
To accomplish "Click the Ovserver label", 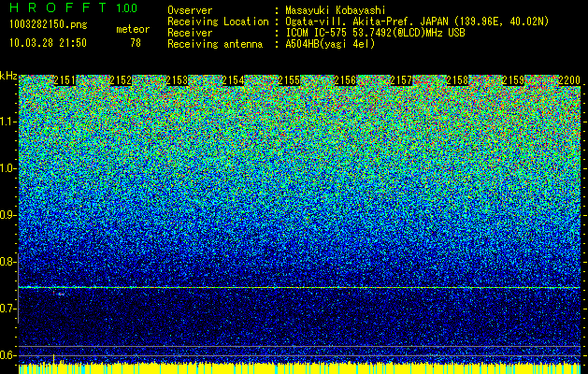I will point(190,10).
